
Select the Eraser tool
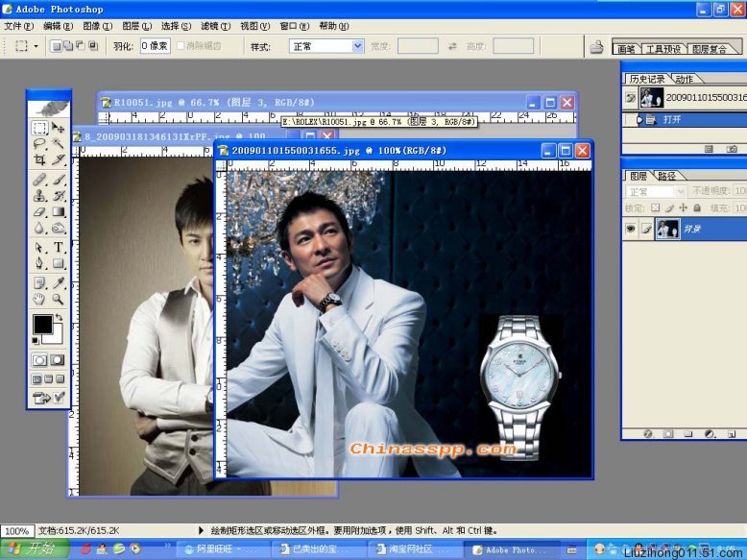pyautogui.click(x=39, y=211)
